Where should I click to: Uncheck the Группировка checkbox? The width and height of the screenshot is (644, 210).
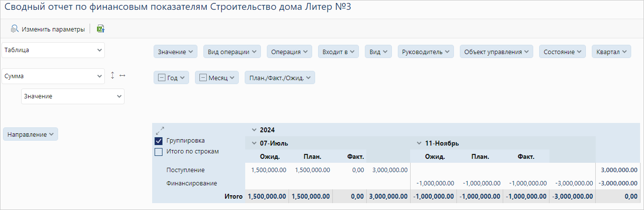(x=159, y=141)
